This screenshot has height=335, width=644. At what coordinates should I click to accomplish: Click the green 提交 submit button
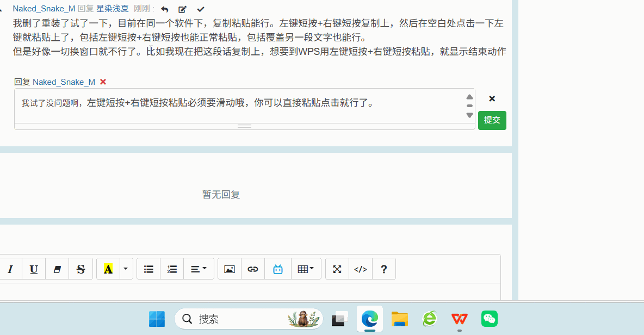click(492, 120)
